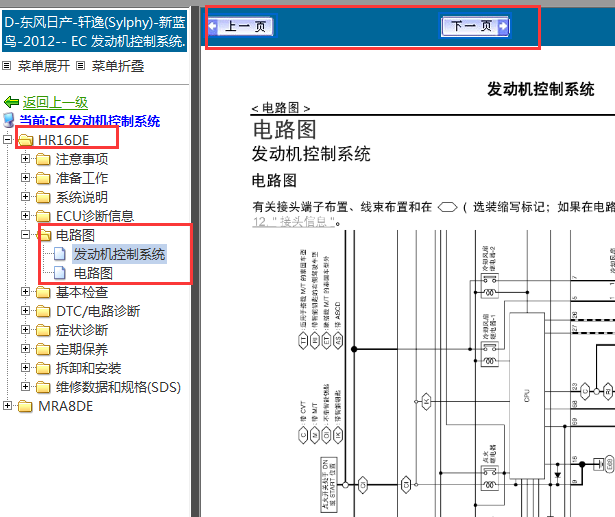Select the 维修数据和规格(SDS) tree item
Screen dimensions: 615x517
coord(118,387)
